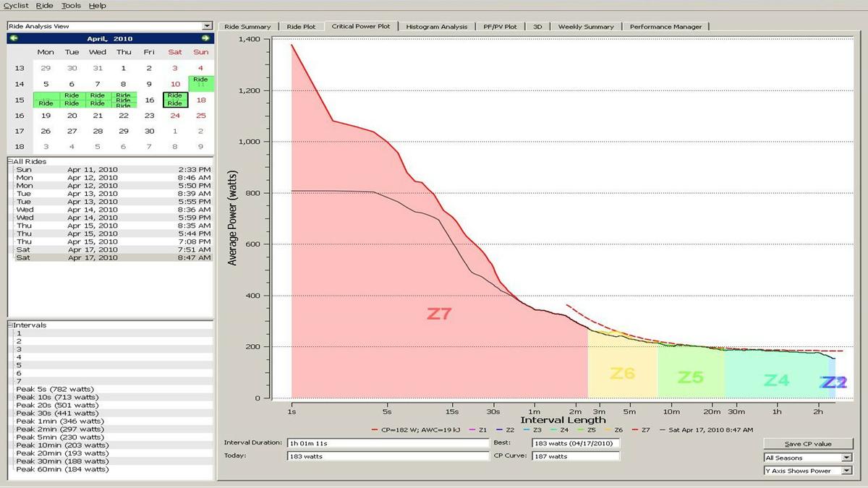Click the Save CP value button
This screenshot has height=488, width=868.
(808, 444)
